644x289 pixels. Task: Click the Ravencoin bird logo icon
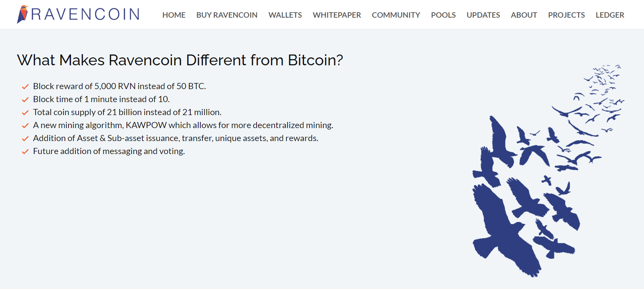[22, 14]
